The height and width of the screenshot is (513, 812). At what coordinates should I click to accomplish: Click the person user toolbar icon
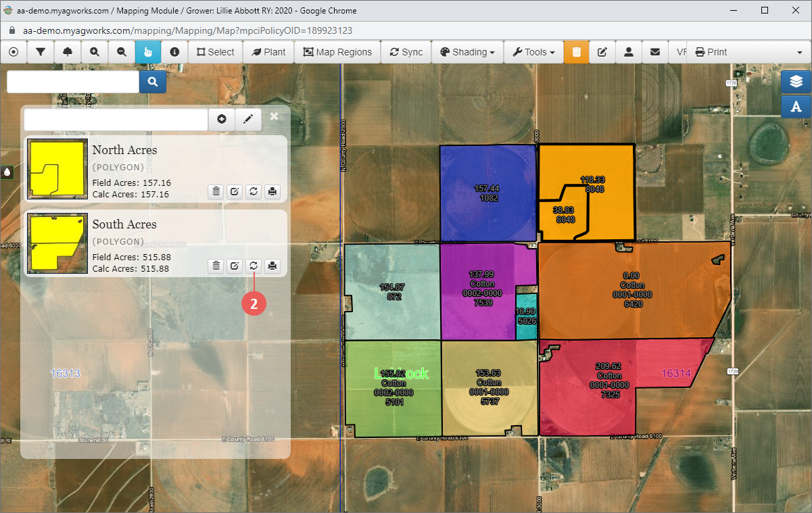[x=629, y=52]
